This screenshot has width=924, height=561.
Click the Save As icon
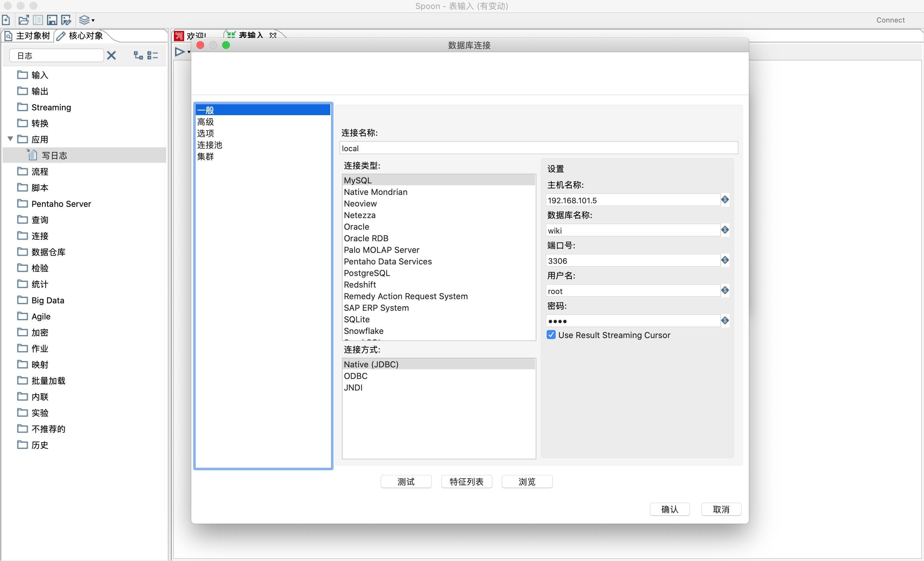click(66, 20)
